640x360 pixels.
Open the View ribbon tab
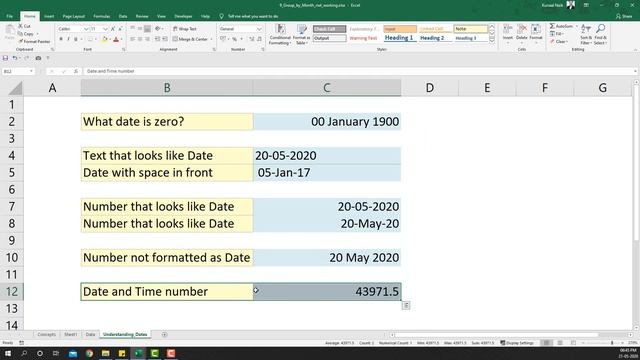point(161,16)
